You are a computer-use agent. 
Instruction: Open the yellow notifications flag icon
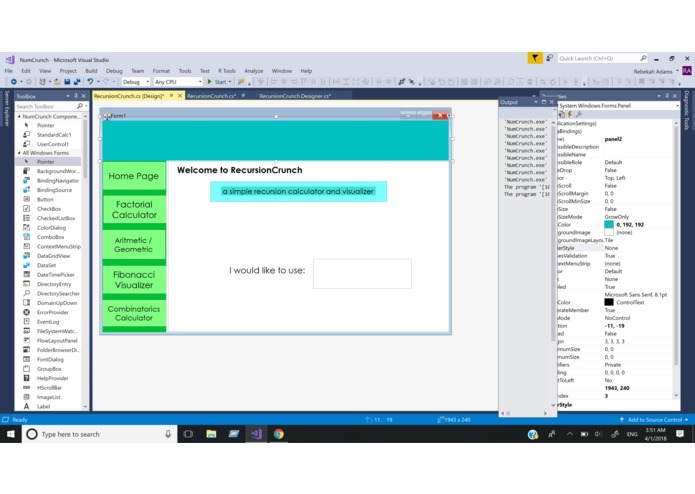click(535, 58)
